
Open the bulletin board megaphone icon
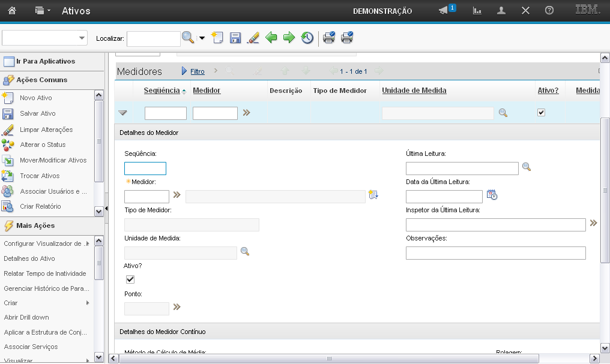(444, 11)
